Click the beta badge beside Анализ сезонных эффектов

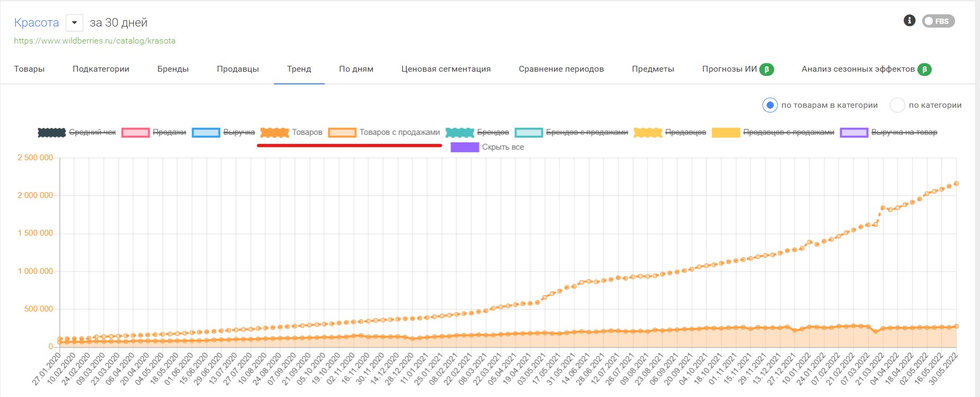(x=924, y=70)
